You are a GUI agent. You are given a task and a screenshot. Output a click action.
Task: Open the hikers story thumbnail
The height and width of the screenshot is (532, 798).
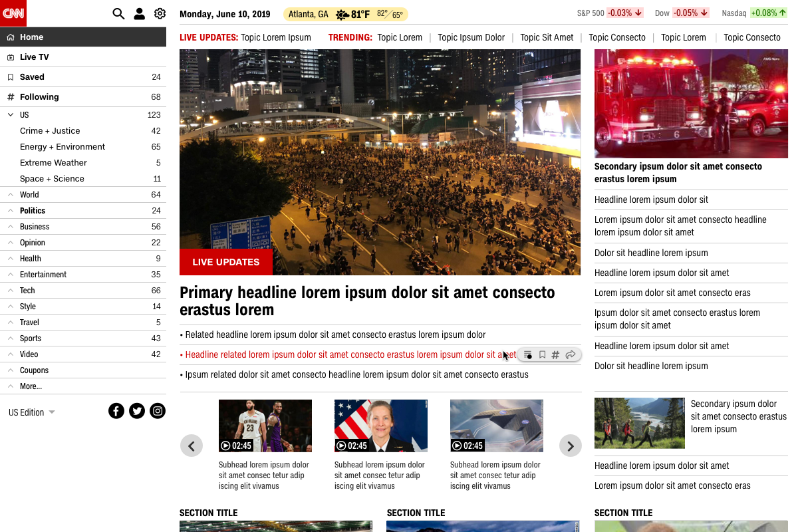[639, 423]
